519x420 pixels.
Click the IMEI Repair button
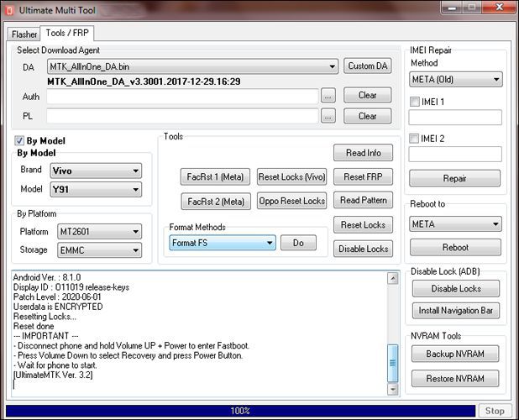[455, 178]
